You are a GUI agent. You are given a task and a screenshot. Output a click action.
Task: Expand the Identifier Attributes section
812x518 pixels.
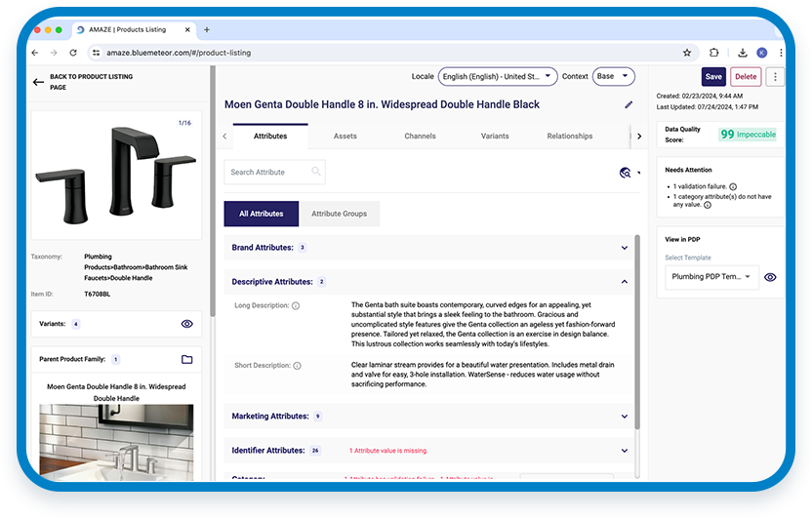pyautogui.click(x=625, y=451)
